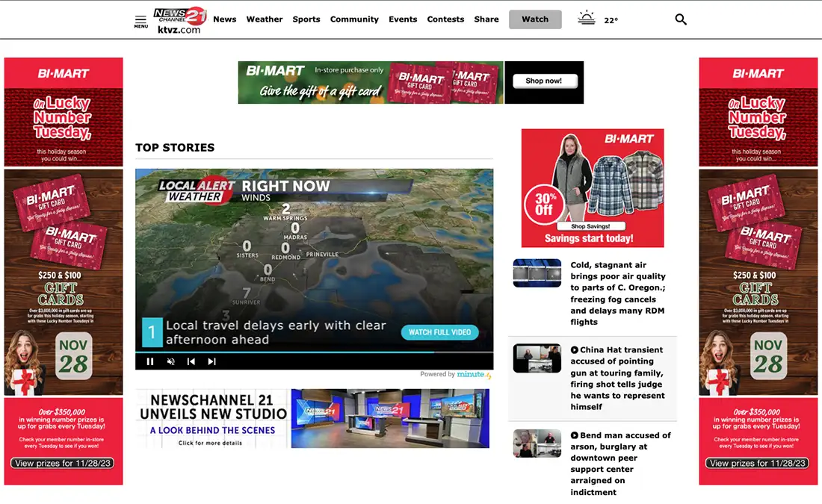Open the search magnifier icon
The image size is (822, 504).
pyautogui.click(x=681, y=19)
